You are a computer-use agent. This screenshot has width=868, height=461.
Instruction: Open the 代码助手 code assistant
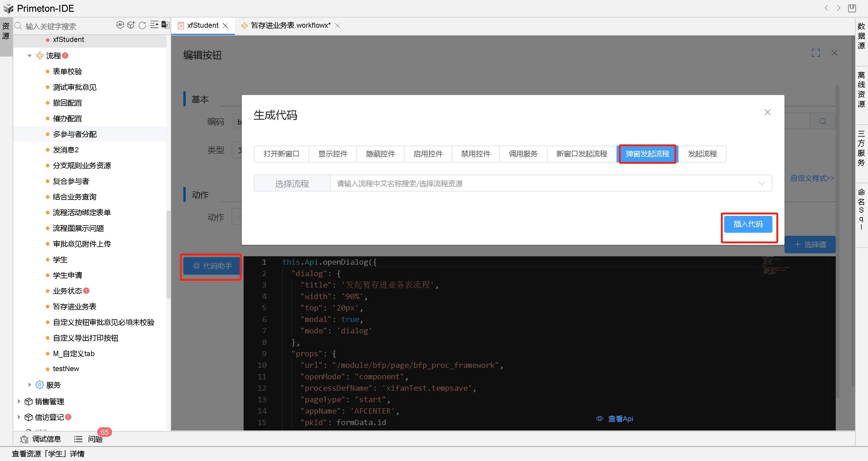point(211,266)
